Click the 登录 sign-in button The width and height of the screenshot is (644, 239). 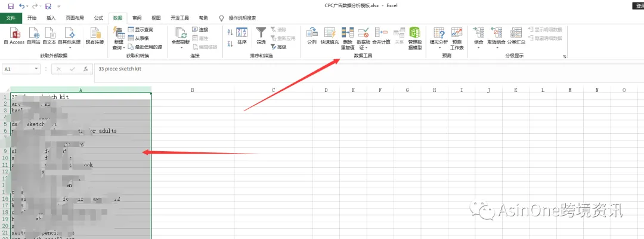637,6
